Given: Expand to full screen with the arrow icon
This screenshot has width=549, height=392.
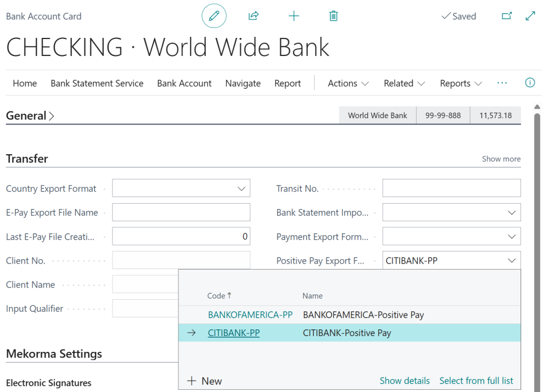Looking at the screenshot, I should tap(530, 16).
